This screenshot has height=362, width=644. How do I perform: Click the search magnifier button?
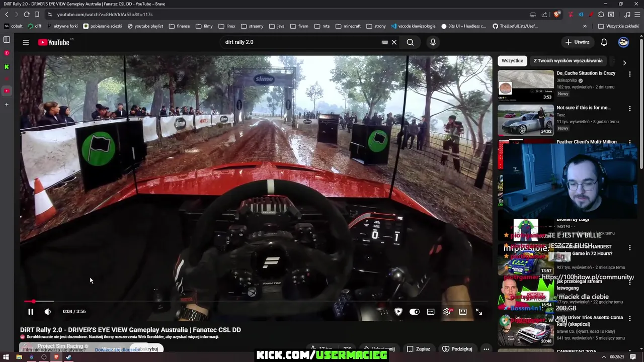410,42
